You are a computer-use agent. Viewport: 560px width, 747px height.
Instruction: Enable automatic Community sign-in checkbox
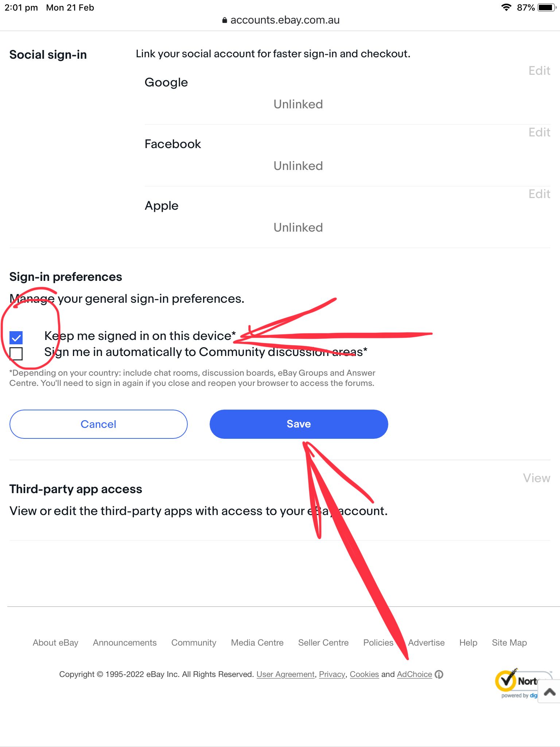[16, 353]
